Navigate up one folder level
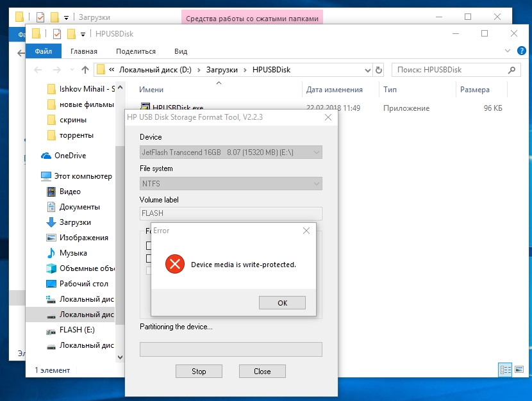The image size is (532, 401). point(85,70)
